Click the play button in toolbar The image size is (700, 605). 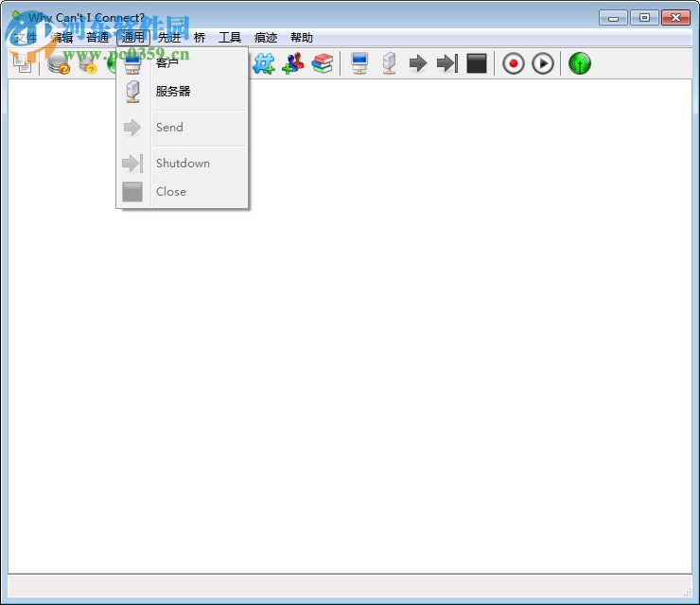click(543, 63)
